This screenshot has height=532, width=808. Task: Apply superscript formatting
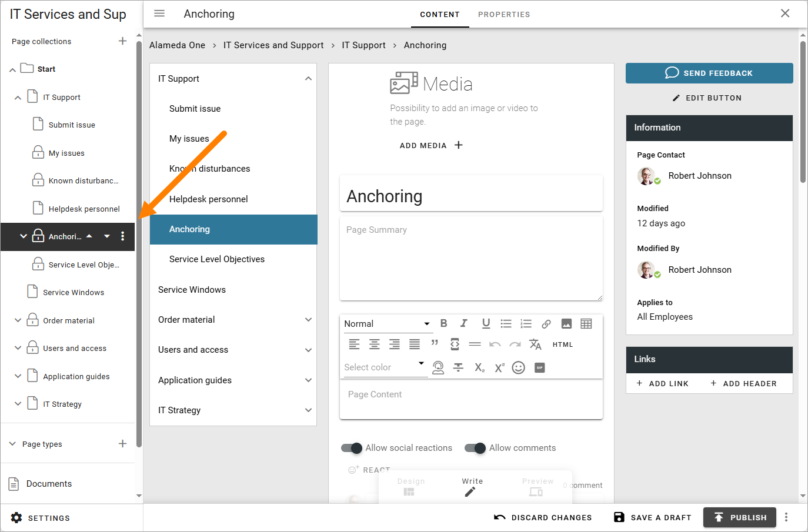pos(499,367)
